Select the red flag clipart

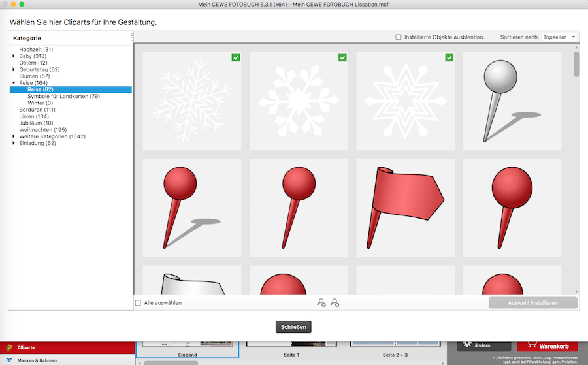tap(405, 208)
